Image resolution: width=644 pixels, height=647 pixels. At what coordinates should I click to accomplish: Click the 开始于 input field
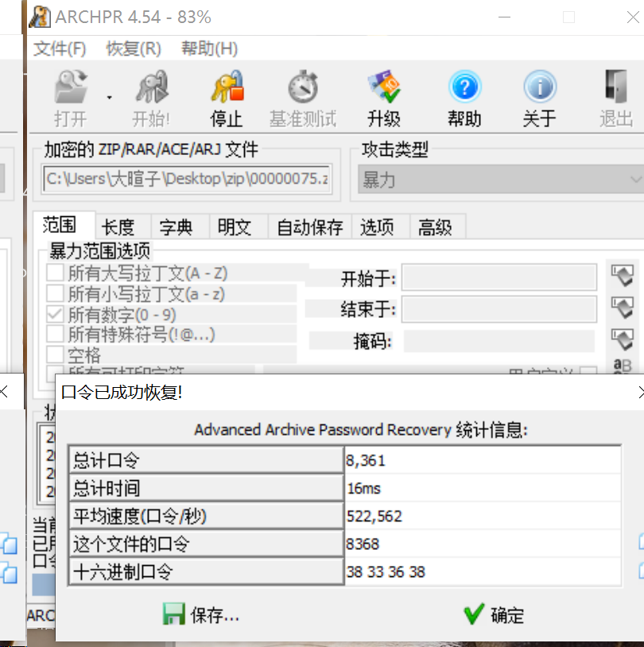(499, 277)
